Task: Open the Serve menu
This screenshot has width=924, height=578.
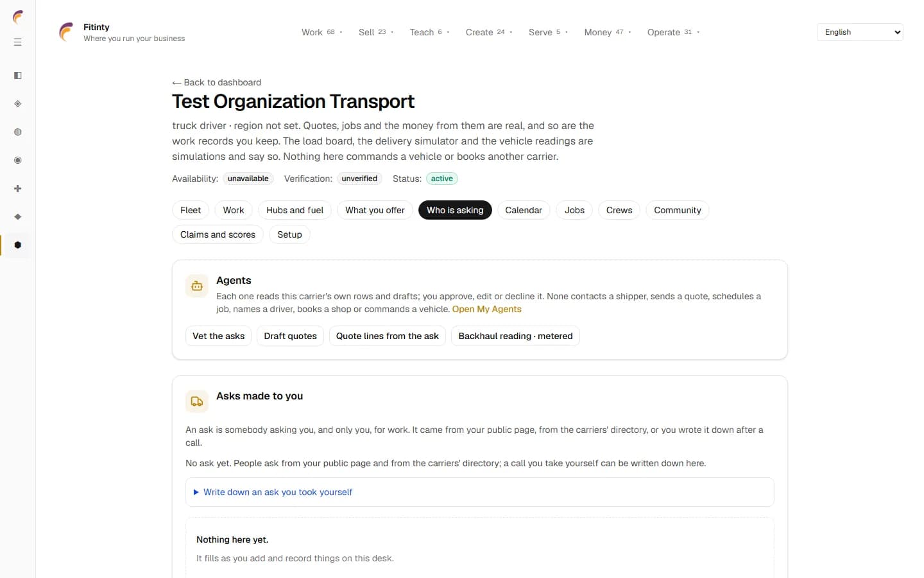Action: click(548, 32)
